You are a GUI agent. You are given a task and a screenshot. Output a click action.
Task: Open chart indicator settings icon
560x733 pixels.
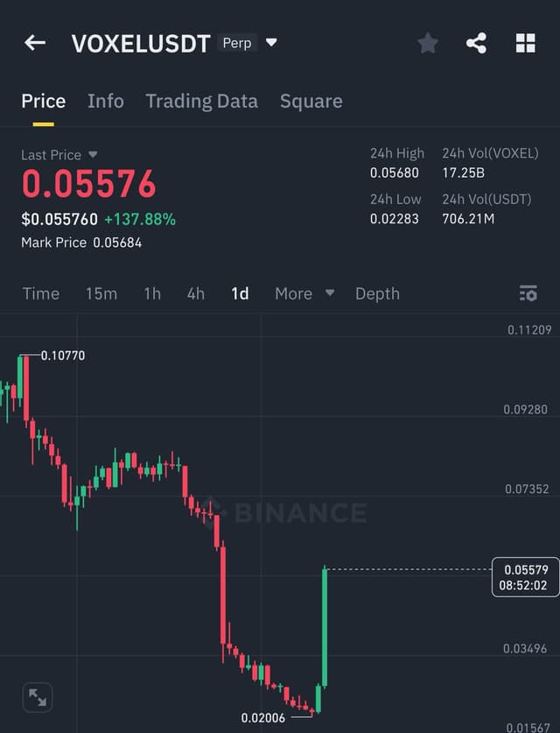[528, 293]
